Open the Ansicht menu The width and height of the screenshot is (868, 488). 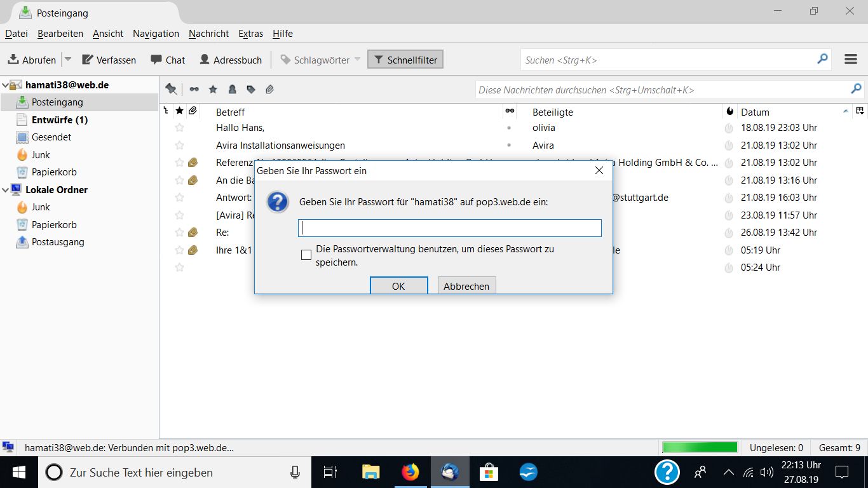coord(108,34)
